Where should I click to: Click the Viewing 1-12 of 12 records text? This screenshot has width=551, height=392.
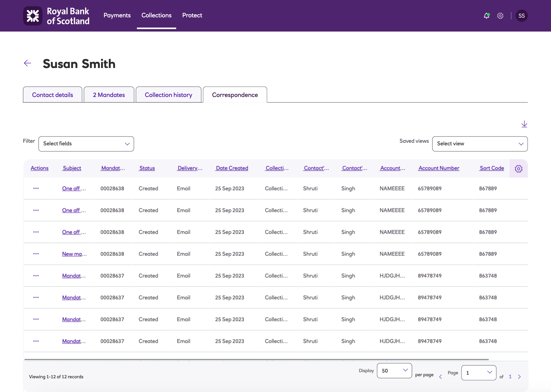click(x=56, y=377)
